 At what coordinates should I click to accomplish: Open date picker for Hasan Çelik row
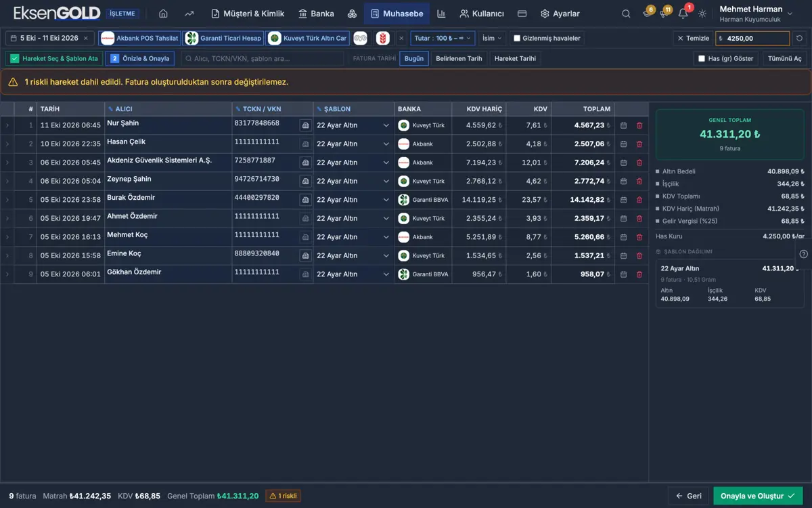tap(623, 144)
